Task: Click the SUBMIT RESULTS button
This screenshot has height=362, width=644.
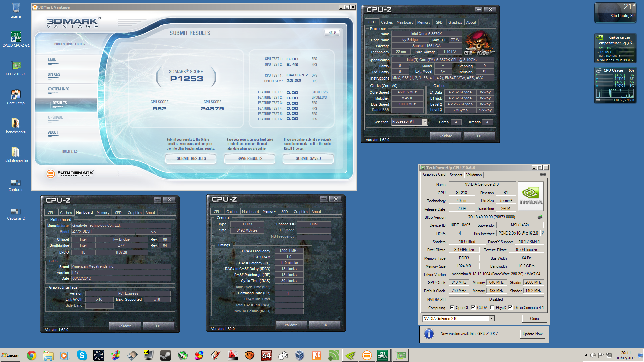Action: pyautogui.click(x=191, y=158)
